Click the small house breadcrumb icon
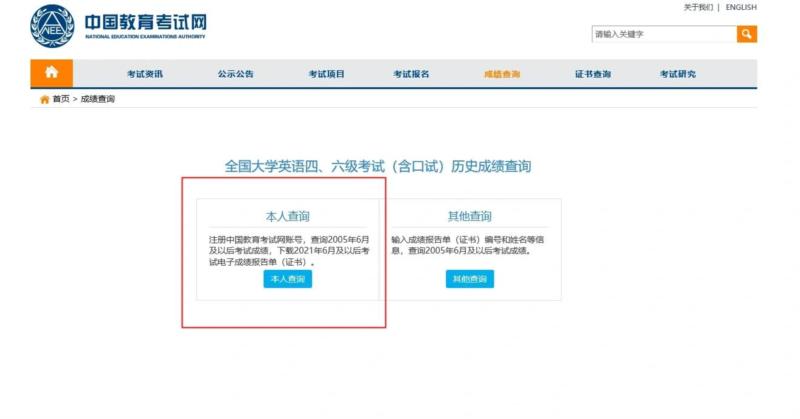Image resolution: width=800 pixels, height=419 pixels. pos(45,99)
